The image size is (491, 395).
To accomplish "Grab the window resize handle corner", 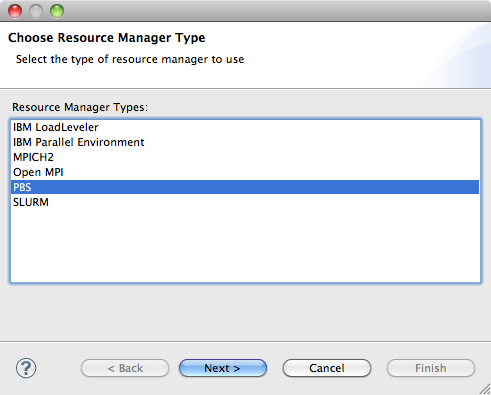I will [485, 389].
